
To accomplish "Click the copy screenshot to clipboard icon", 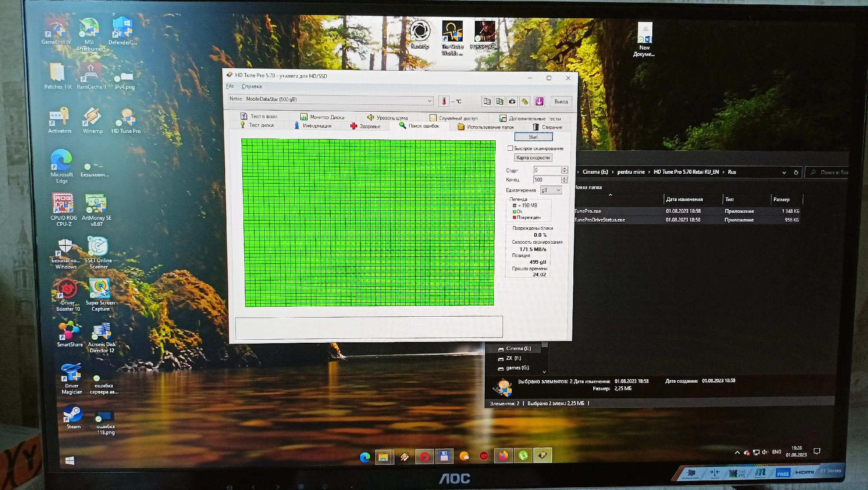I will click(x=500, y=101).
